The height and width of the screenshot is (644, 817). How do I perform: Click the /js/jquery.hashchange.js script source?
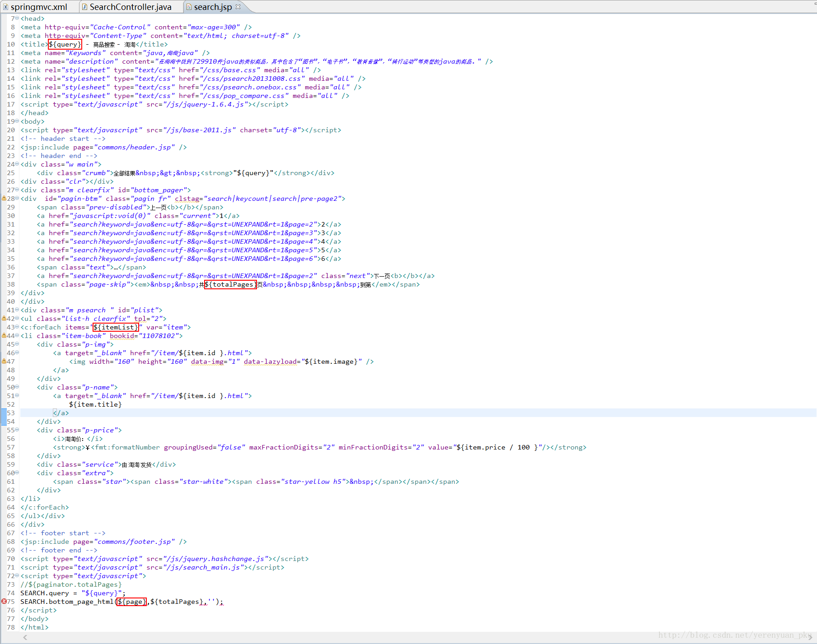[215, 559]
